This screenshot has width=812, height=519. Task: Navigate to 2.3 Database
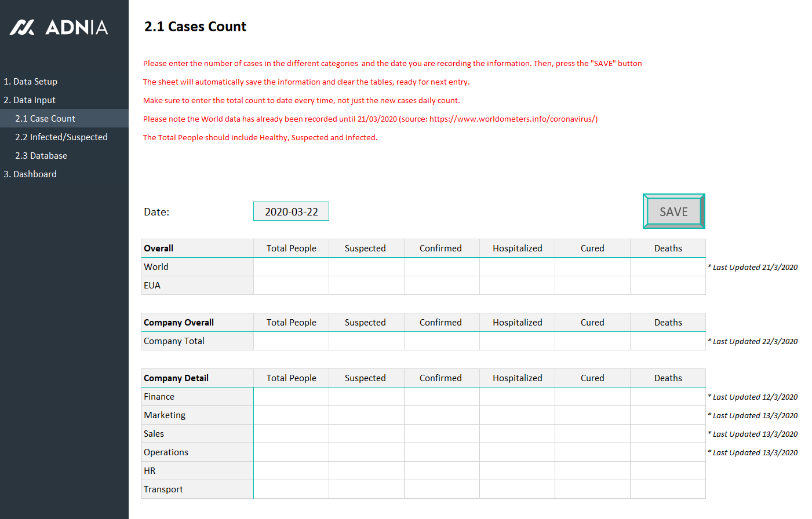[41, 156]
